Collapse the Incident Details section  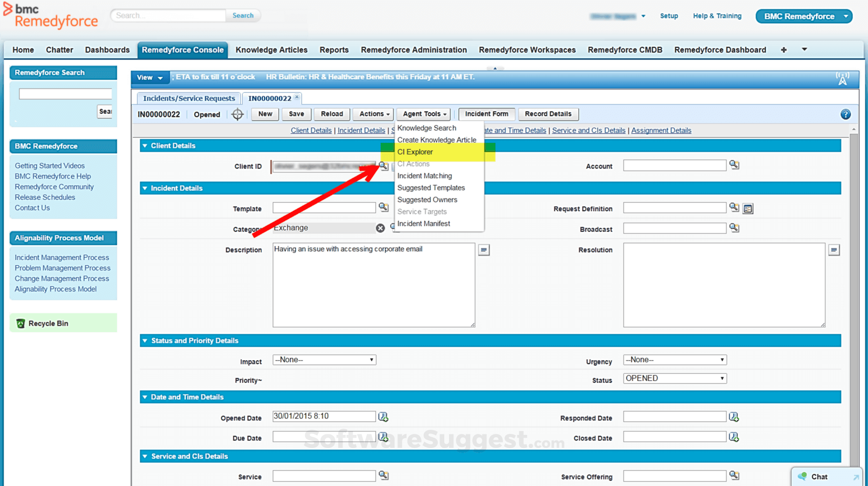point(145,188)
